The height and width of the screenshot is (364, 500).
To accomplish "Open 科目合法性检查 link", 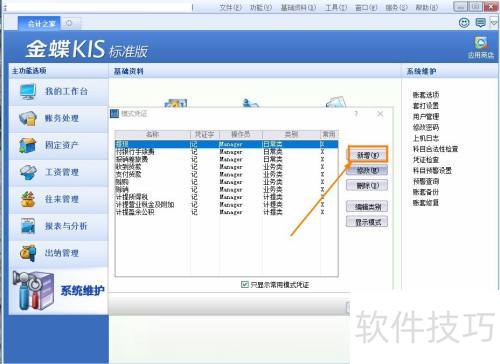I will [x=435, y=149].
